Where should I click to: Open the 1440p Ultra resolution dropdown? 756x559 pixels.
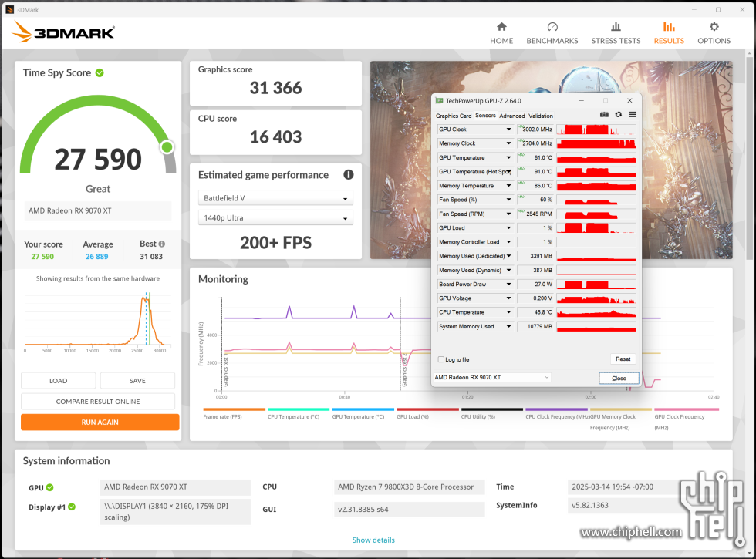point(275,217)
